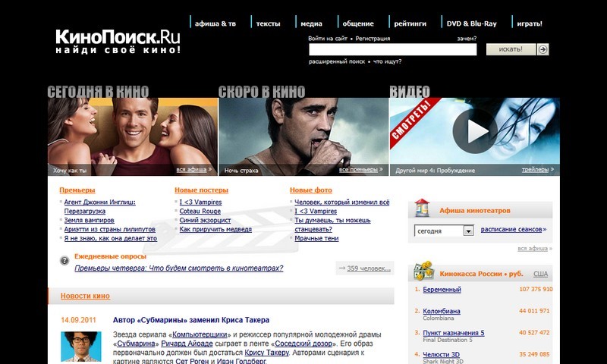
Task: Open the сегодня date dropdown
Action: 444,231
